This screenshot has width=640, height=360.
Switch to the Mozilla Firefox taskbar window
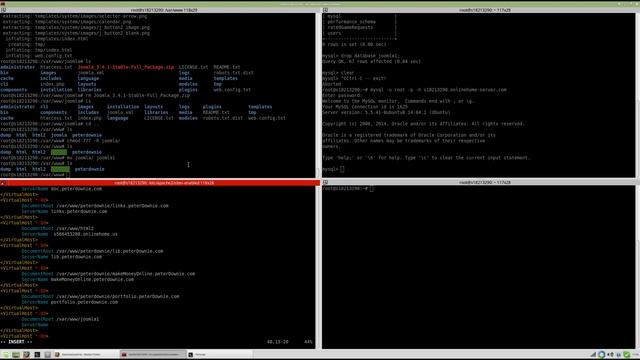[86, 355]
